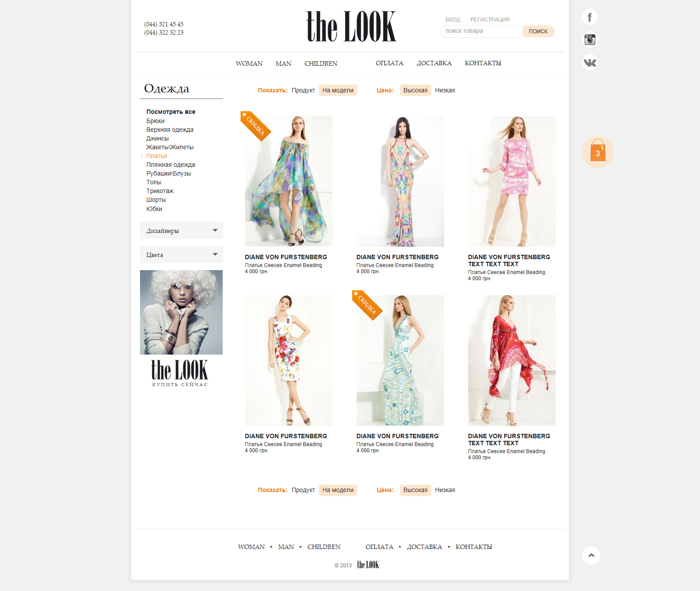700x591 pixels.
Task: Click the РЕГИСТРАЦИЯ link
Action: coord(490,20)
